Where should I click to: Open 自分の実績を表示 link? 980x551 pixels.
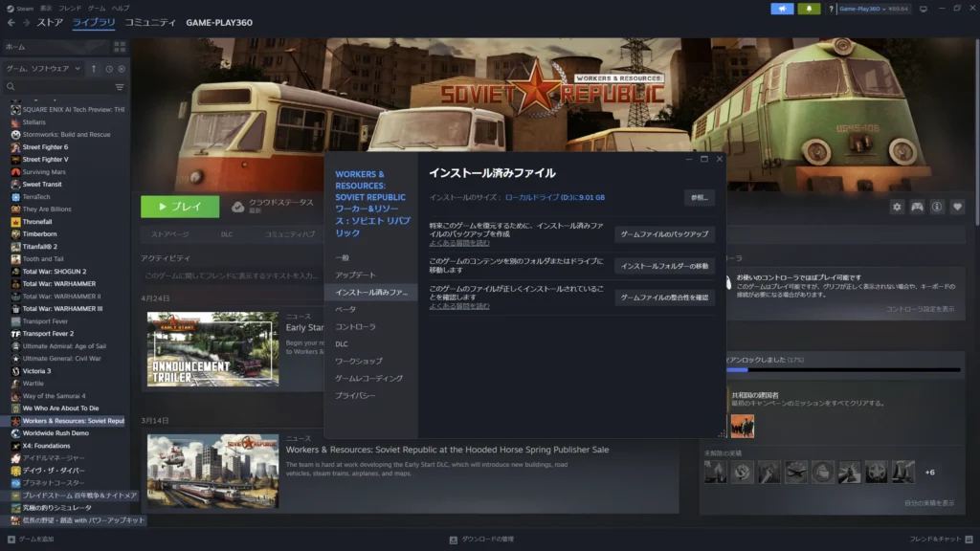pos(928,503)
